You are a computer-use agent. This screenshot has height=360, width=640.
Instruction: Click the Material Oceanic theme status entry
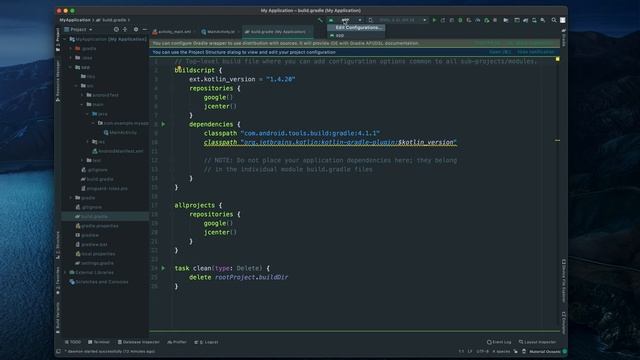(x=544, y=351)
